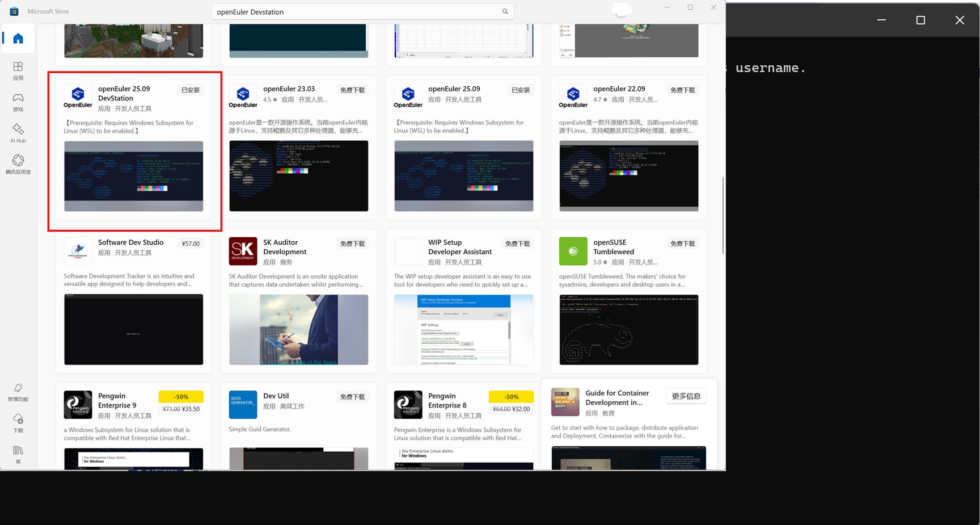Open Downloads (下载) in sidebar
Viewport: 980px width, 525px height.
(18, 423)
